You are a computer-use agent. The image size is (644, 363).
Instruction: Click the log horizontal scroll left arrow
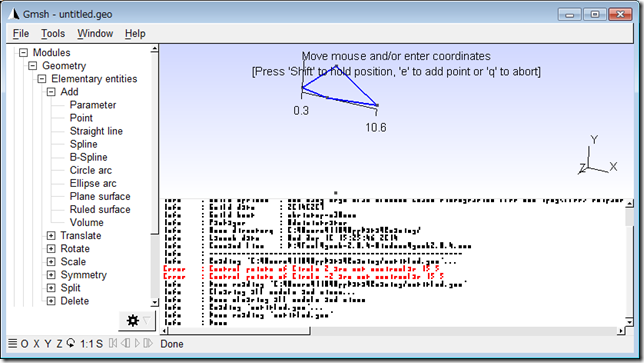(165, 331)
